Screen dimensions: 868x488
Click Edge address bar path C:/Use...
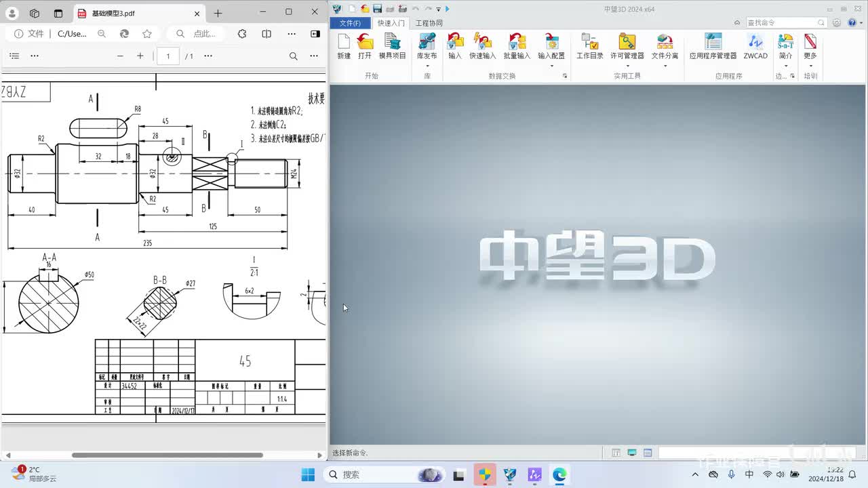click(72, 33)
